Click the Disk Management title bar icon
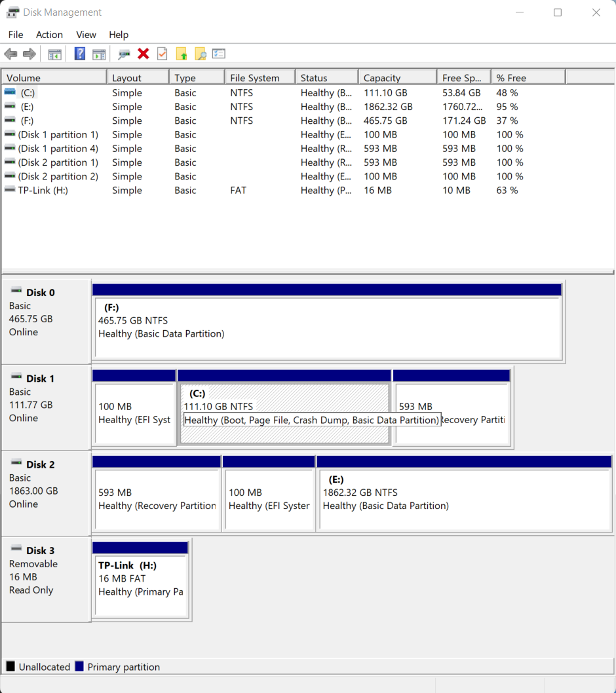The image size is (616, 693). [12, 12]
